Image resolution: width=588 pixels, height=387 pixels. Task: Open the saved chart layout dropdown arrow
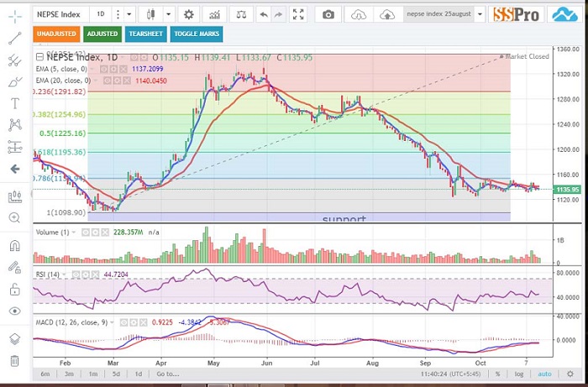tap(480, 14)
